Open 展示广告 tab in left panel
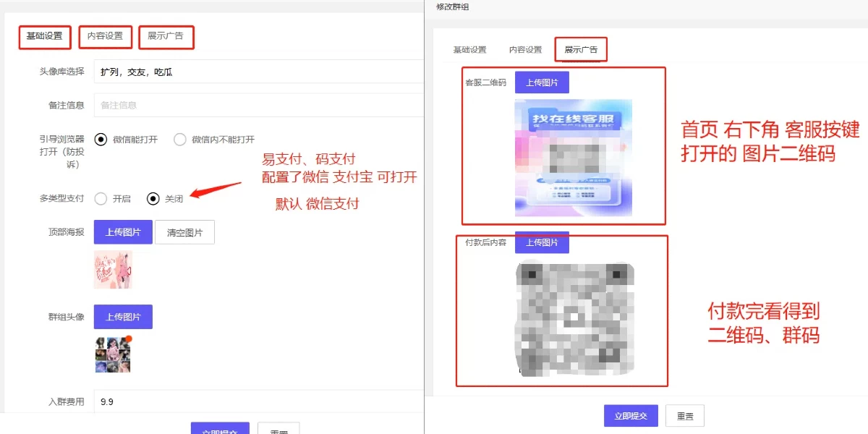This screenshot has height=434, width=868. [x=166, y=36]
